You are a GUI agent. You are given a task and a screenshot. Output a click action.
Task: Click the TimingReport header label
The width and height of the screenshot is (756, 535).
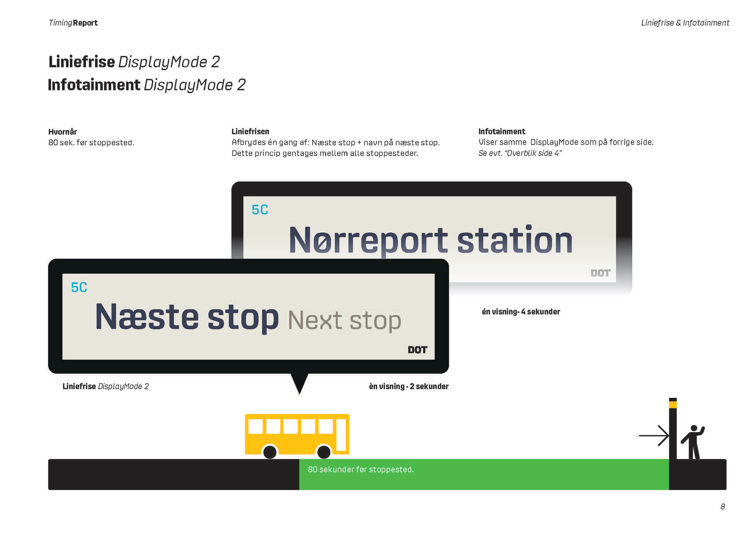73,23
